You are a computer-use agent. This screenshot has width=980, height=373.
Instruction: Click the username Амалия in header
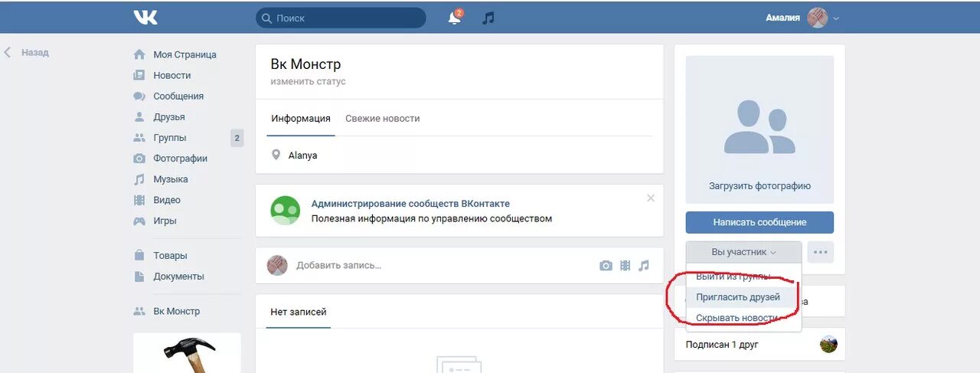tap(782, 18)
